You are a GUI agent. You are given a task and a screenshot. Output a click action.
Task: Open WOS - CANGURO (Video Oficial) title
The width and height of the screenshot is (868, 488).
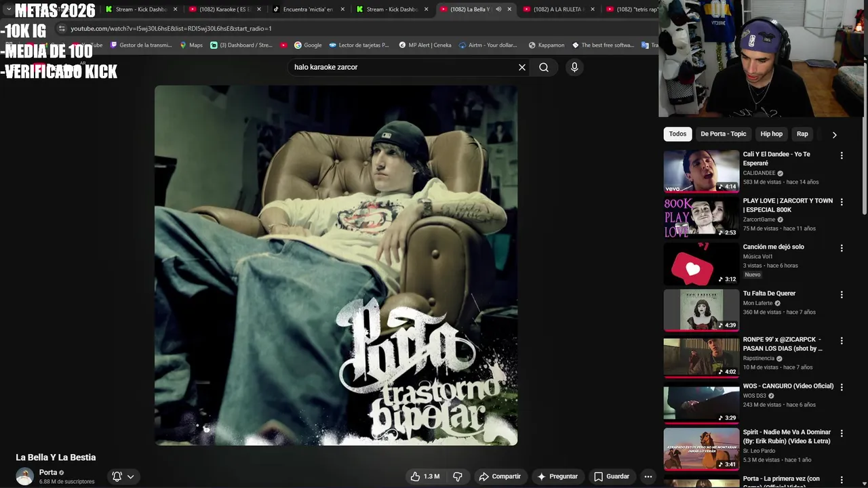tap(788, 386)
